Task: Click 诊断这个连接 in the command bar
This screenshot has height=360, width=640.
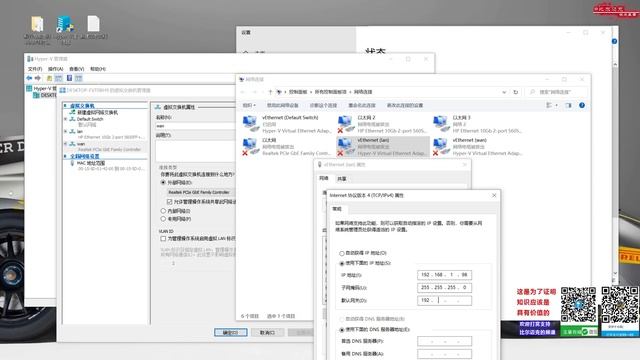Action: pyautogui.click(x=323, y=105)
